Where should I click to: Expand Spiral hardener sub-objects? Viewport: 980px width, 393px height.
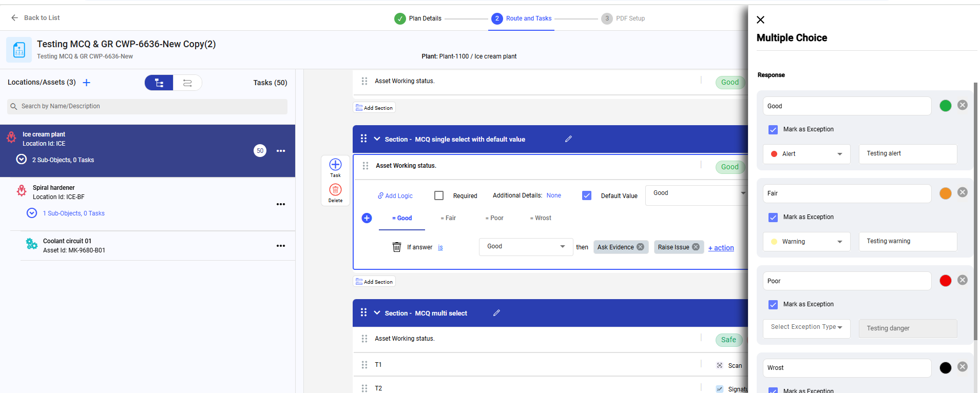pyautogui.click(x=32, y=213)
